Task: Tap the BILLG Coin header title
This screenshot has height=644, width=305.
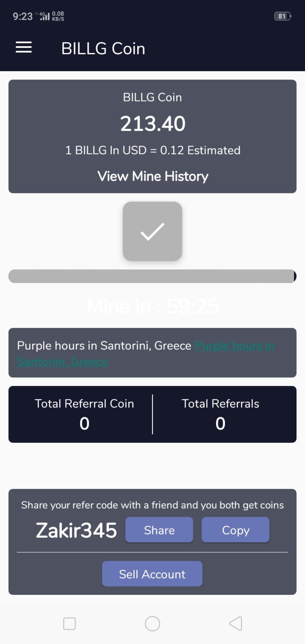Action: [x=103, y=48]
